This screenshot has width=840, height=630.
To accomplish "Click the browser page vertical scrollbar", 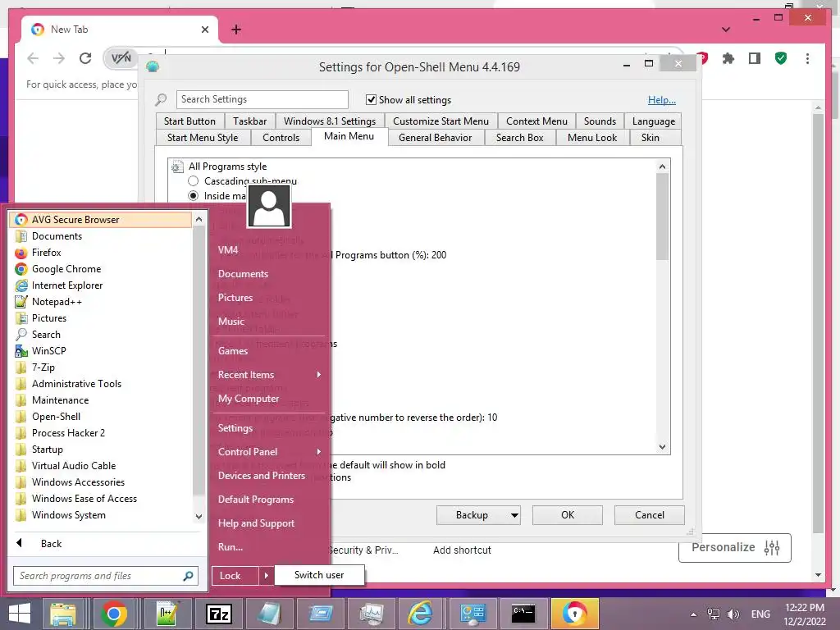I will [x=818, y=323].
